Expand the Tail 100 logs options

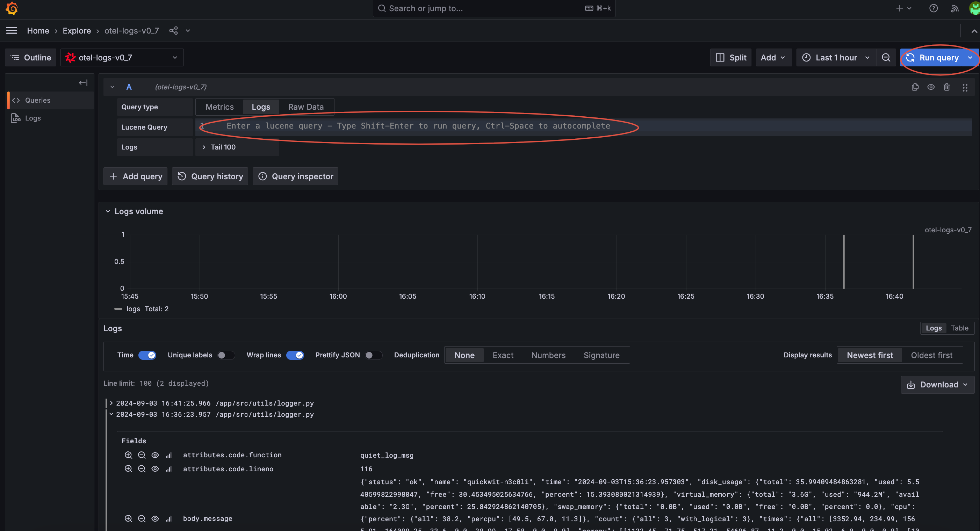pyautogui.click(x=237, y=147)
